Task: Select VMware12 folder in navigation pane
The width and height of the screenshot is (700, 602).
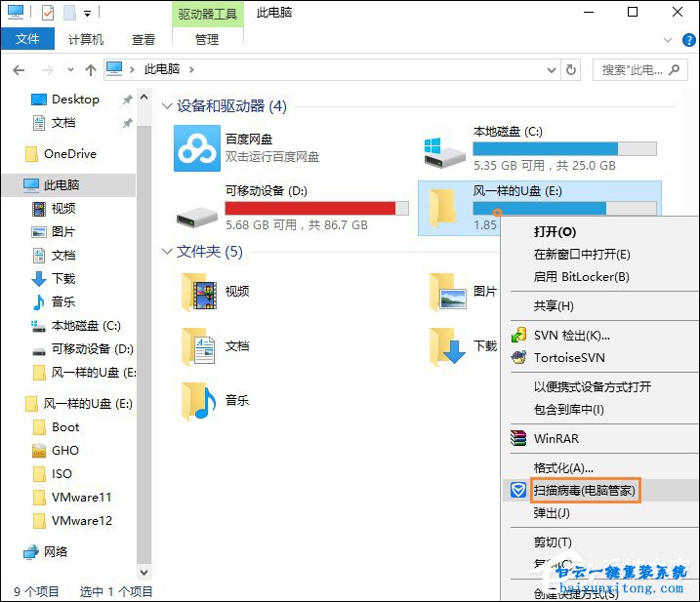Action: click(72, 520)
